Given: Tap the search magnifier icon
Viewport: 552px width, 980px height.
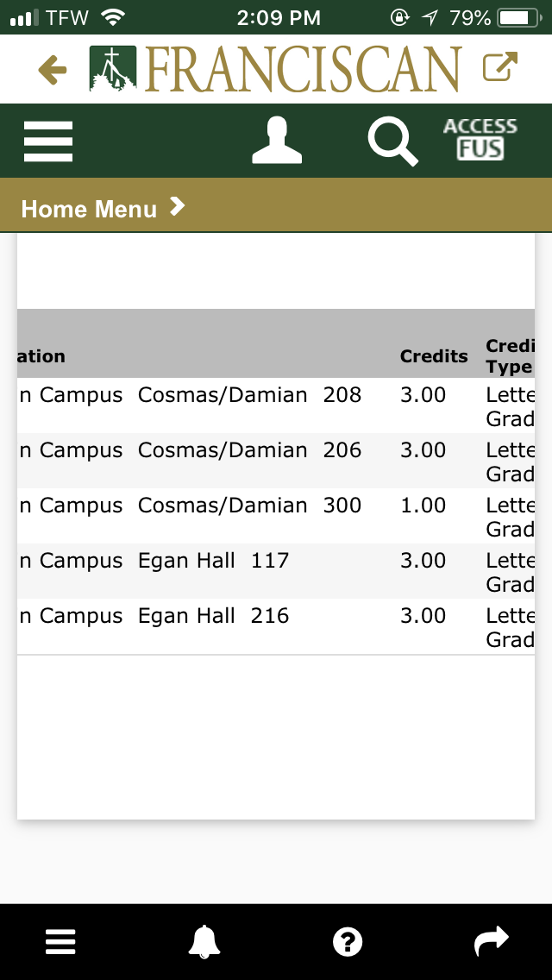Looking at the screenshot, I should [x=392, y=141].
